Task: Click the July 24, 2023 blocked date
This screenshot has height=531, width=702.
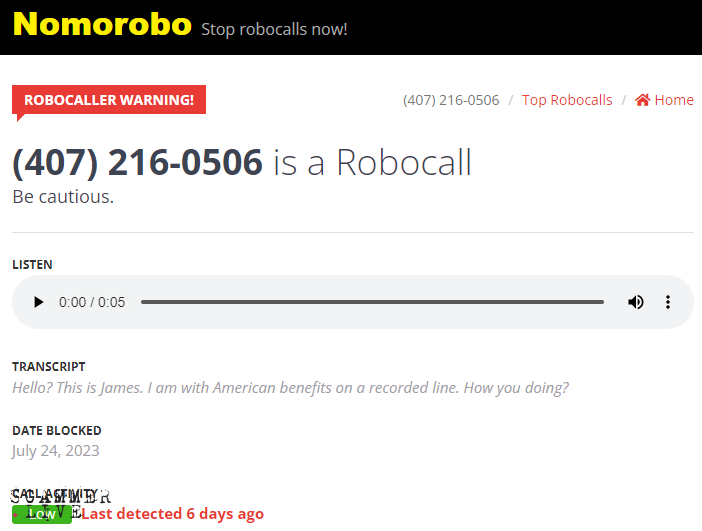Action: pos(56,450)
